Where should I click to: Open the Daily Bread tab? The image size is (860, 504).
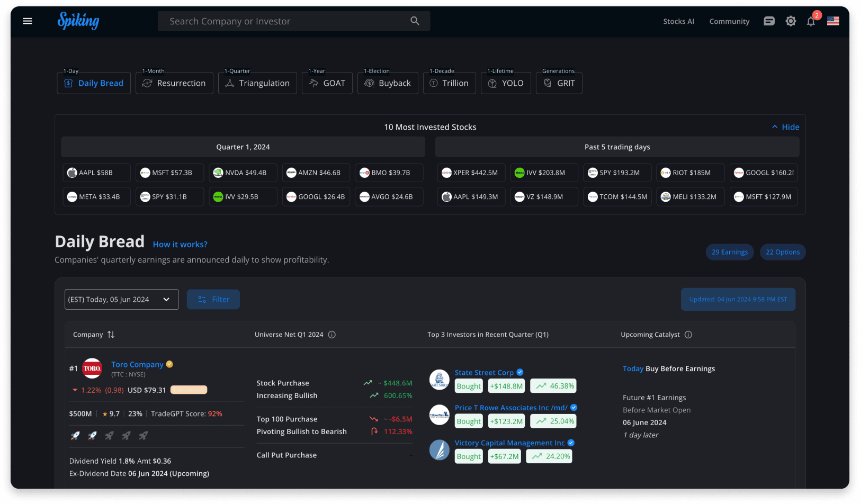(94, 83)
